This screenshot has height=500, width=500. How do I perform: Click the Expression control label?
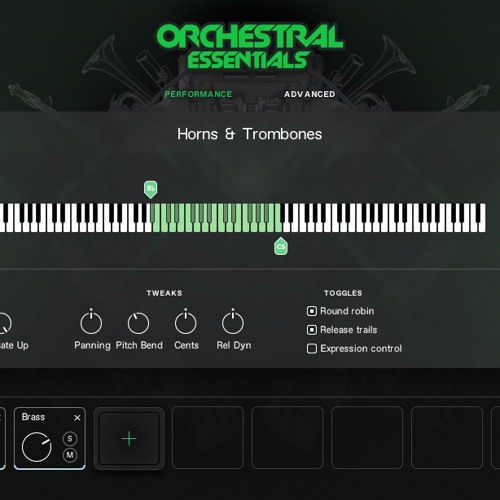[361, 349]
